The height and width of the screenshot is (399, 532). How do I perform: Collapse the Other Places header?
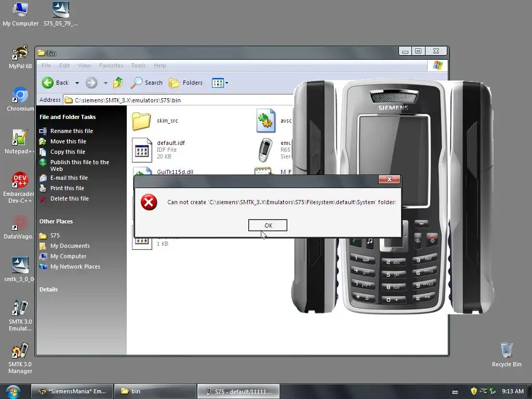[56, 221]
